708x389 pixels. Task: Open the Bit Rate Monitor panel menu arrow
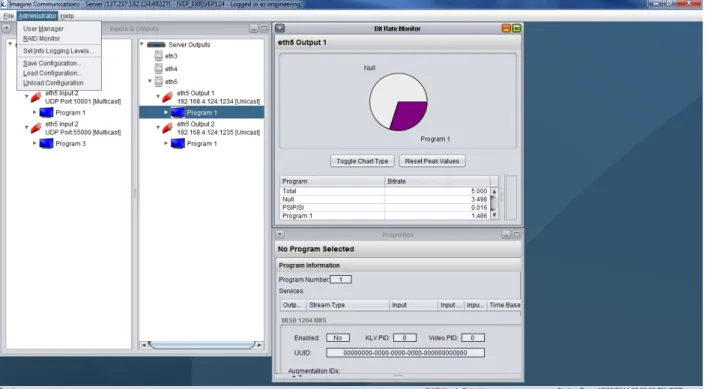tap(280, 28)
